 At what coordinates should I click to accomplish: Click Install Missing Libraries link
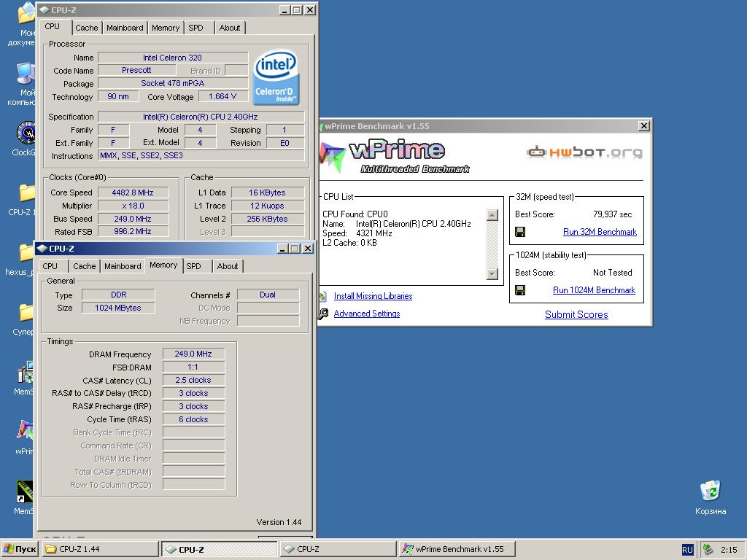click(x=373, y=296)
